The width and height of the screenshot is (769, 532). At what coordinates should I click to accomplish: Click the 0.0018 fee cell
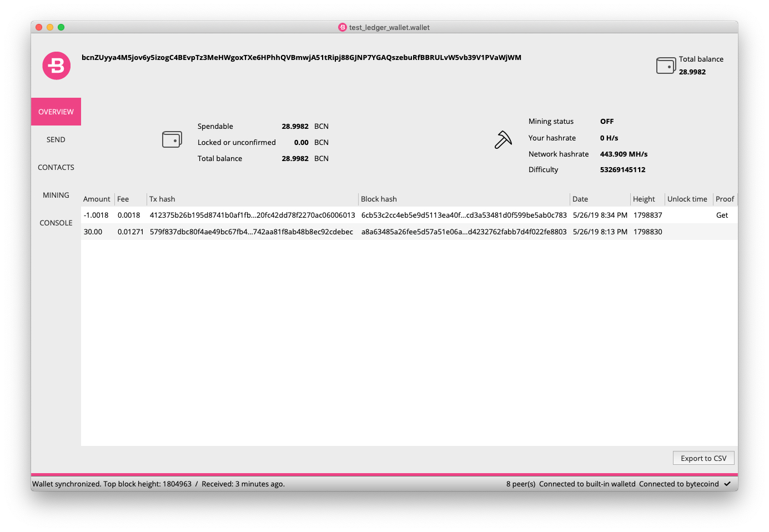point(129,215)
